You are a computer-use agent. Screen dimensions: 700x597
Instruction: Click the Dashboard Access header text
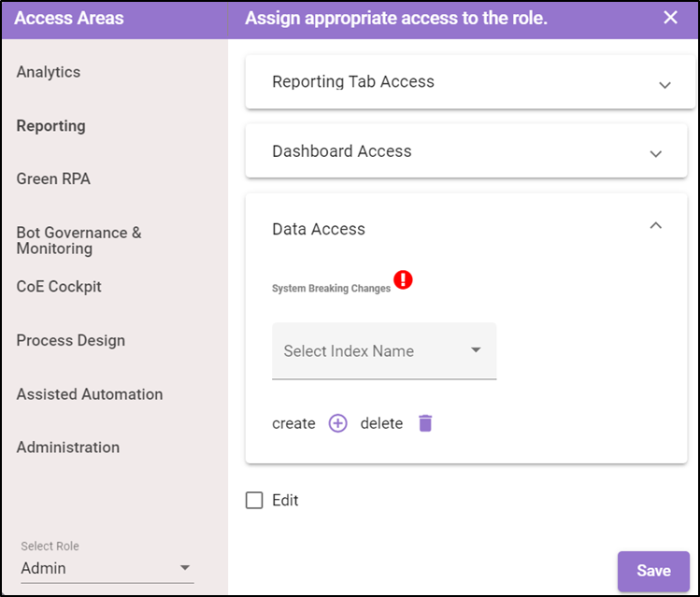point(341,151)
